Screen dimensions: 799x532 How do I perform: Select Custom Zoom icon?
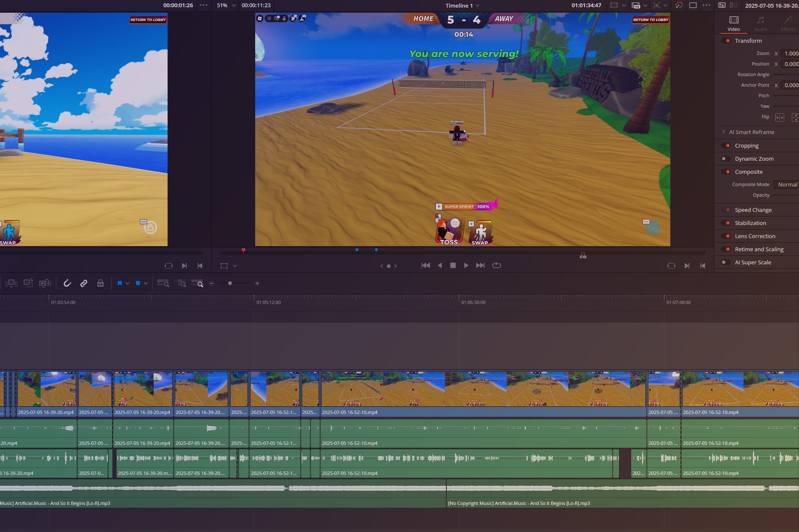(197, 283)
